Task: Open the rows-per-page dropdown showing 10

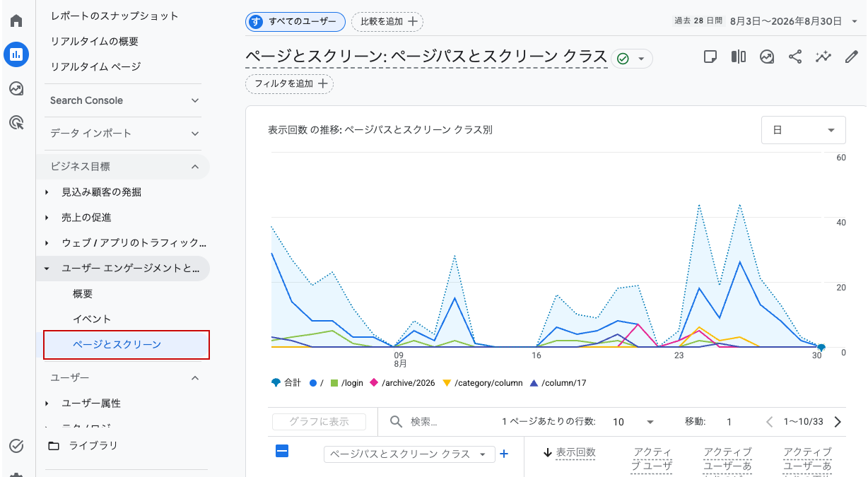Action: point(633,422)
